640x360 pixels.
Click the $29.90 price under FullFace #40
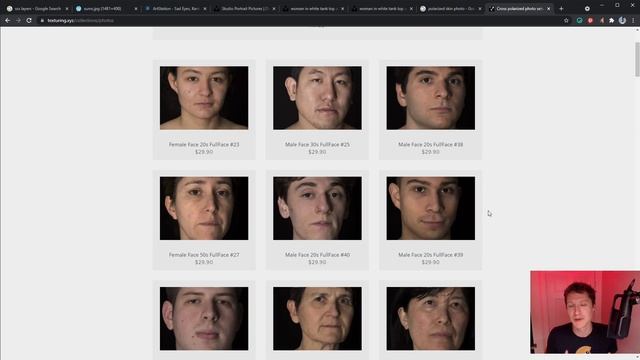[317, 262]
